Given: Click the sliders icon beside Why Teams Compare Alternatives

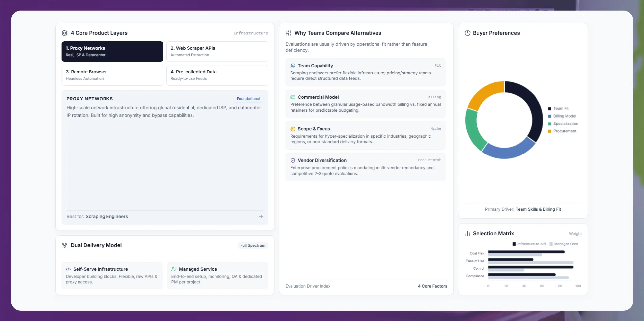Looking at the screenshot, I should point(288,33).
